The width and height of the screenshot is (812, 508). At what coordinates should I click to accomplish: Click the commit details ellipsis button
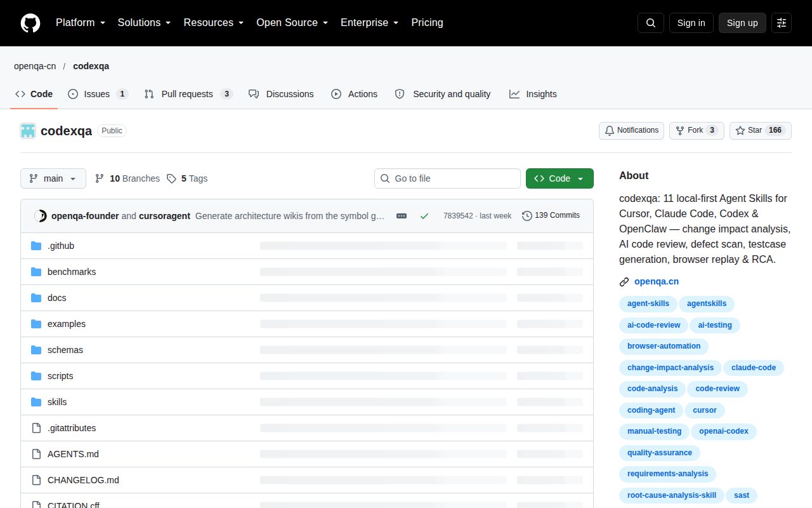click(402, 216)
